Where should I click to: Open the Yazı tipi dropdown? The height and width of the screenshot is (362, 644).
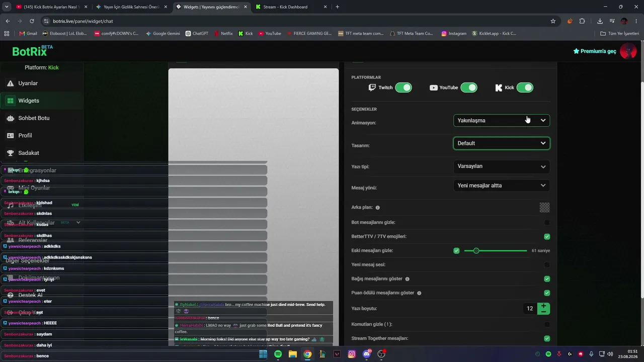(x=502, y=166)
